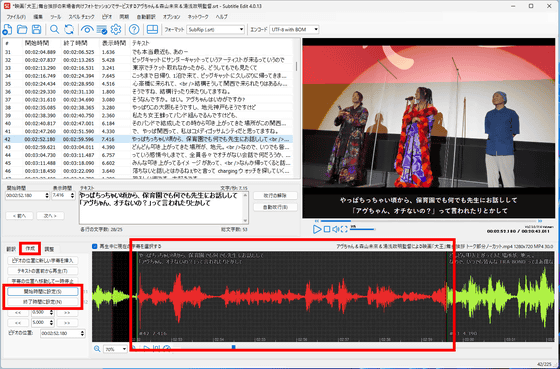Image resolution: width=560 pixels, height=369 pixels.
Task: Toggle fullscreen in the video player
Action: click(x=344, y=229)
